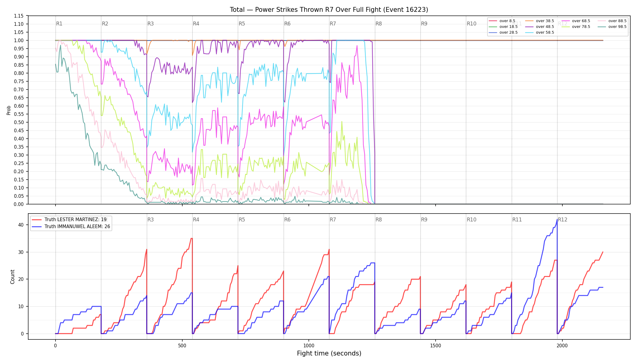The image size is (637, 364).
Task: Click the chart title mentioning Event 16223
Action: pyautogui.click(x=329, y=10)
